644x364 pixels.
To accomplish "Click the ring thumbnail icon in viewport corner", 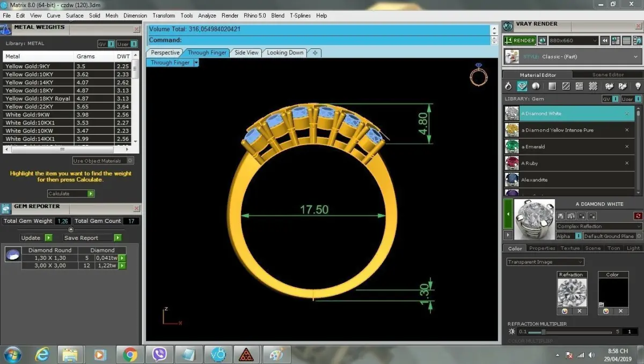I will tap(478, 74).
